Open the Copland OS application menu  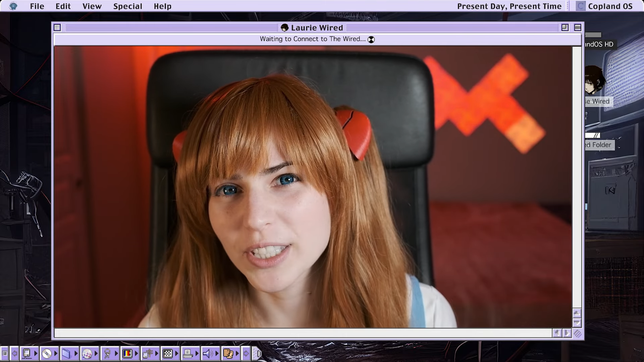click(x=605, y=6)
